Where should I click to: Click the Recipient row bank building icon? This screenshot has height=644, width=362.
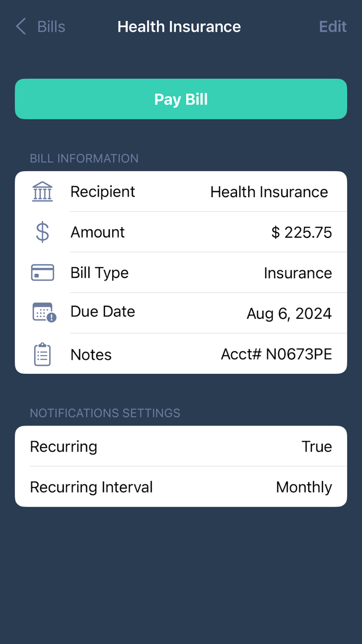[42, 191]
